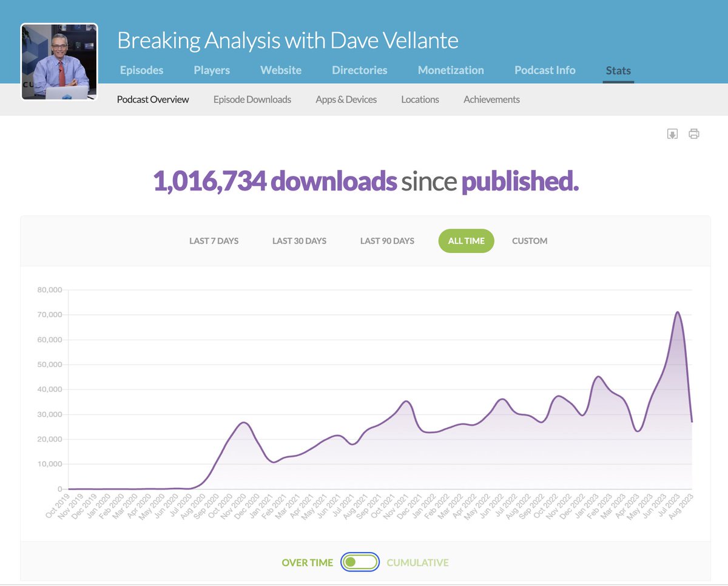Click the download stats export icon
The image size is (728, 586).
672,133
